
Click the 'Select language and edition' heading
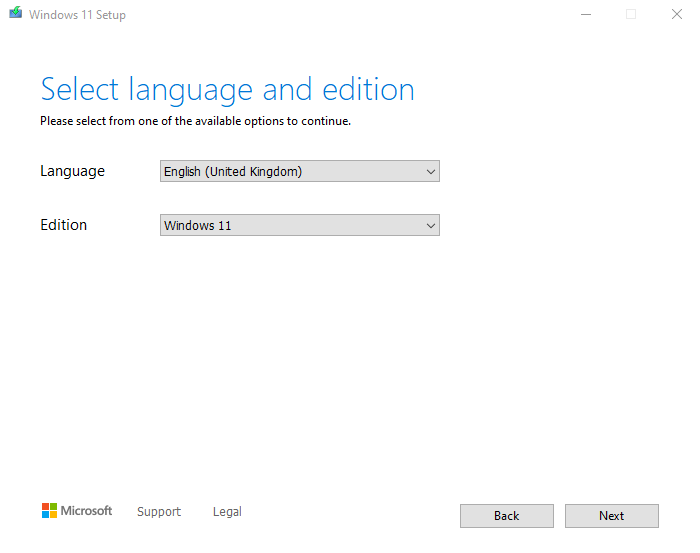pyautogui.click(x=228, y=90)
